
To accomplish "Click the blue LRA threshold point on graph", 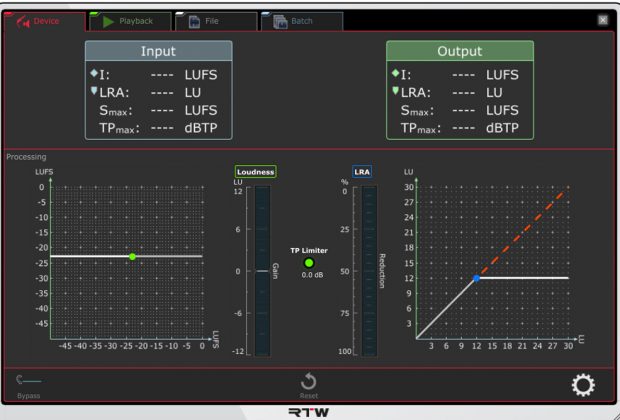I will [476, 278].
